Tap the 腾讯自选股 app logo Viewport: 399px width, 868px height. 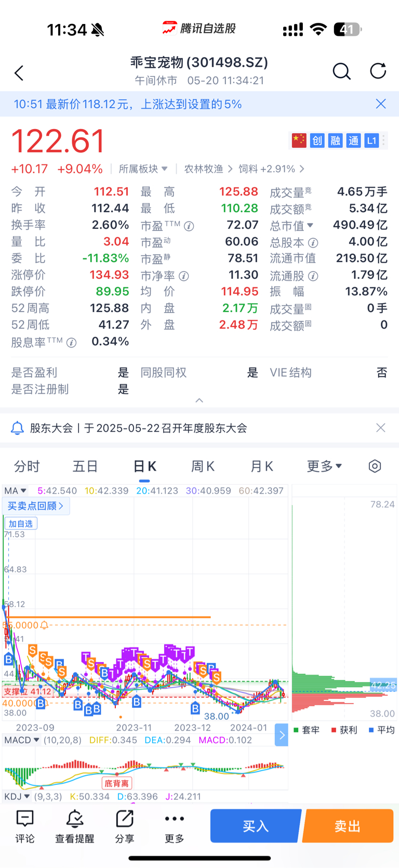coord(199,29)
